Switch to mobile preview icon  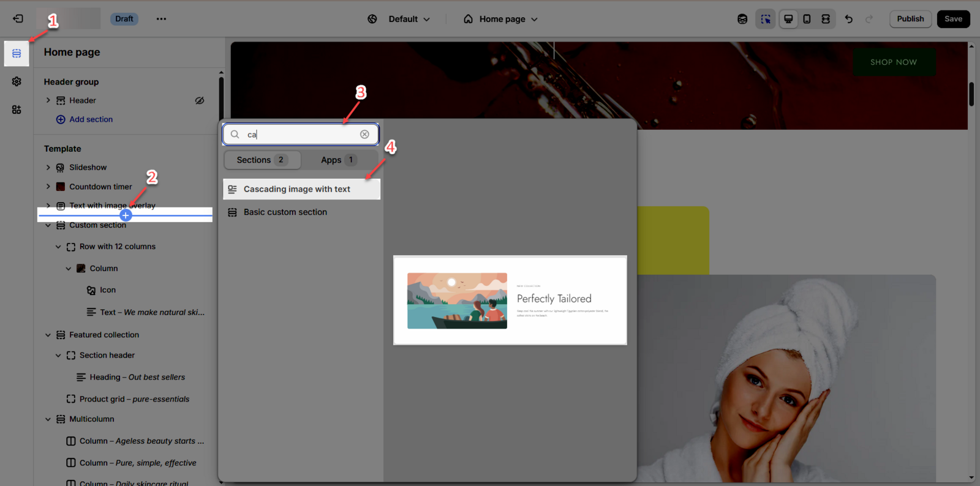pos(807,19)
